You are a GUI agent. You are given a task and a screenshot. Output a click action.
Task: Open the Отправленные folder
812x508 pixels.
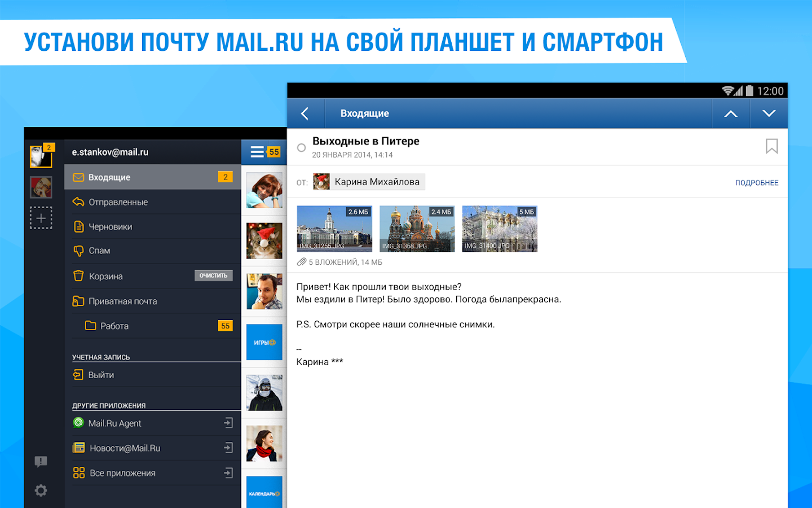click(x=153, y=202)
